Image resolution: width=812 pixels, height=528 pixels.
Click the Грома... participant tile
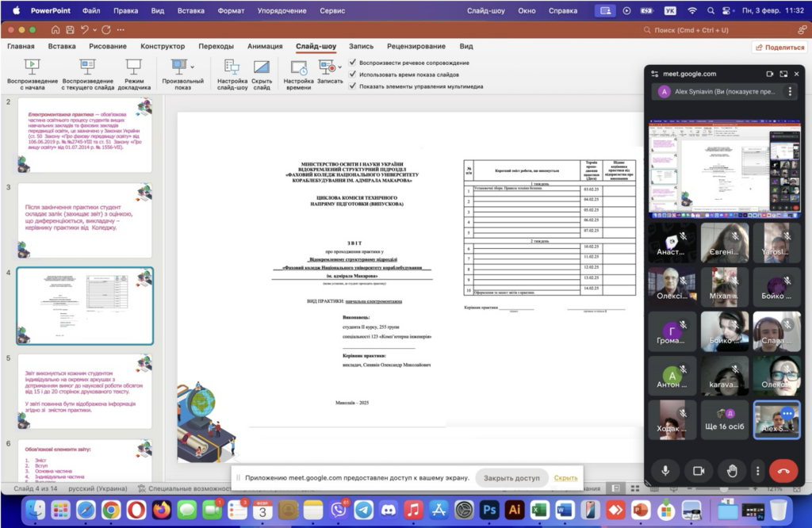click(x=672, y=332)
